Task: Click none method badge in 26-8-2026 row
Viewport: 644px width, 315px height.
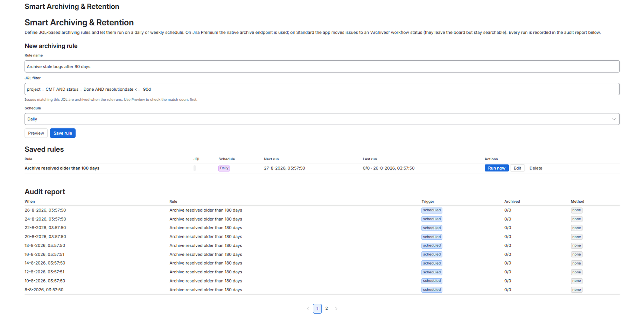Action: [576, 210]
